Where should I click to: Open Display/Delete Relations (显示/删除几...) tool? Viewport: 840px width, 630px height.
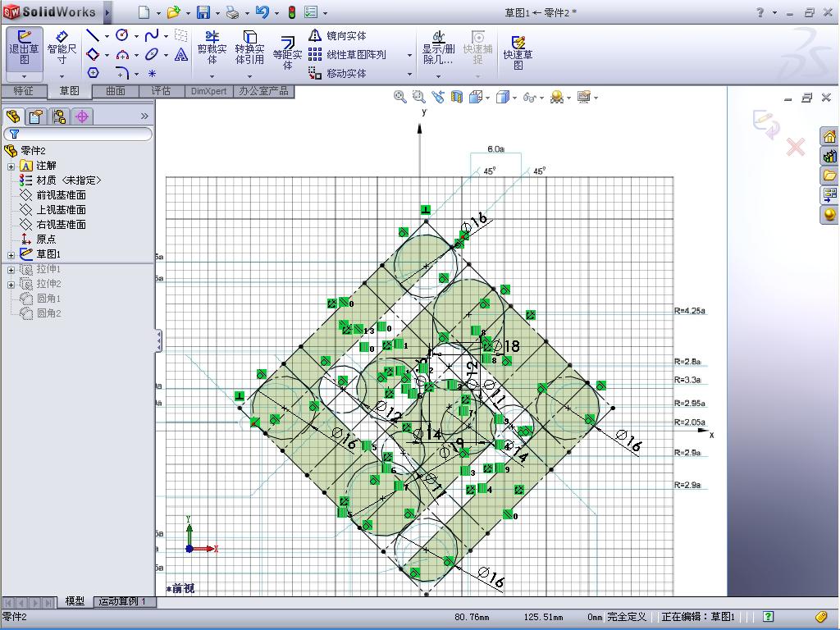(438, 48)
